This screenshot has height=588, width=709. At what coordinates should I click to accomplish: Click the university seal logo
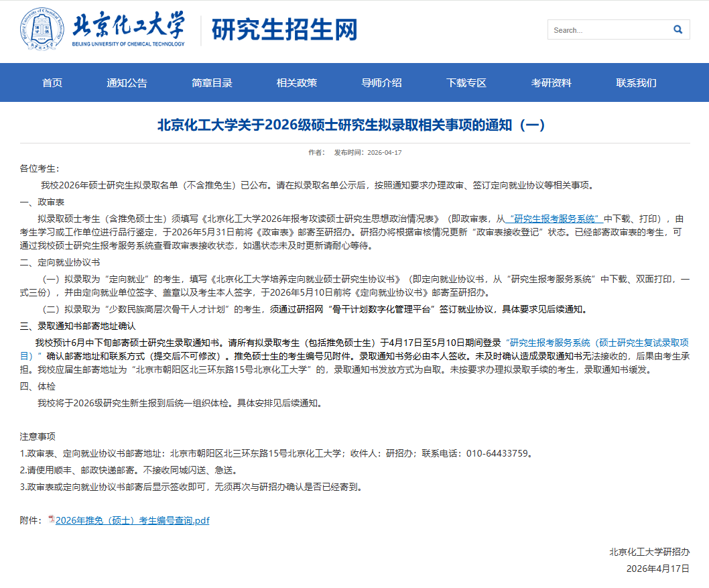point(42,29)
